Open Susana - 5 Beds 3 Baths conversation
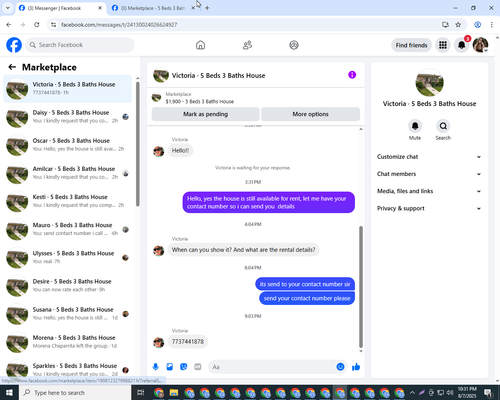Image resolution: width=500 pixels, height=400 pixels. tap(67, 314)
